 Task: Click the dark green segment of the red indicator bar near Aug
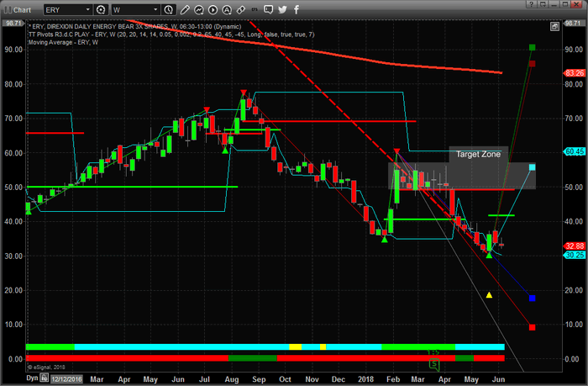click(x=252, y=358)
